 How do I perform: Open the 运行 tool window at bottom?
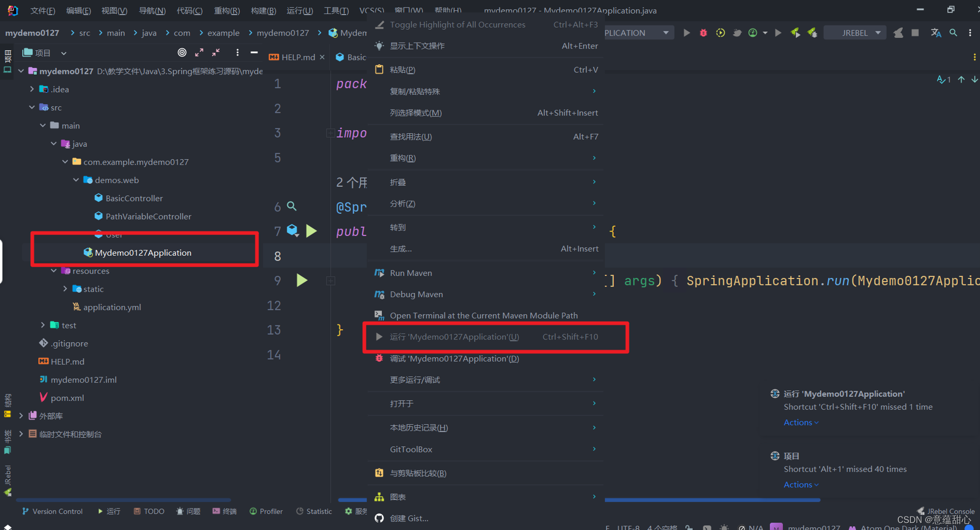(109, 511)
